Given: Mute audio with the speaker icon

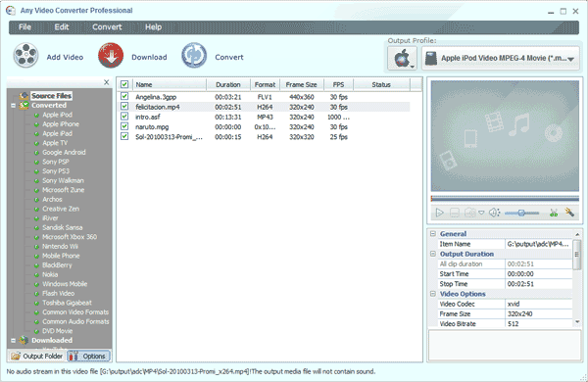Looking at the screenshot, I should (x=494, y=213).
